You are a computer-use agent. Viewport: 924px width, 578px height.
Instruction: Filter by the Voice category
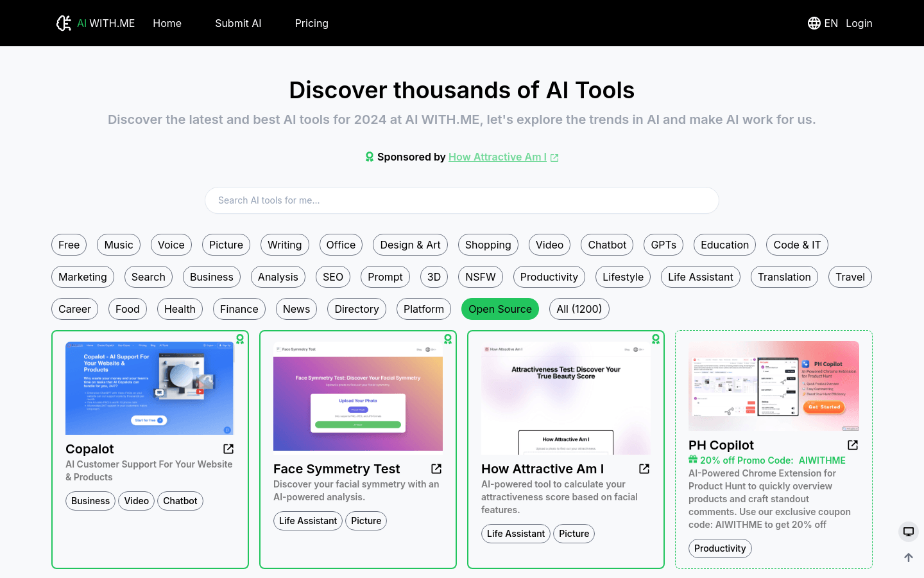pos(171,245)
